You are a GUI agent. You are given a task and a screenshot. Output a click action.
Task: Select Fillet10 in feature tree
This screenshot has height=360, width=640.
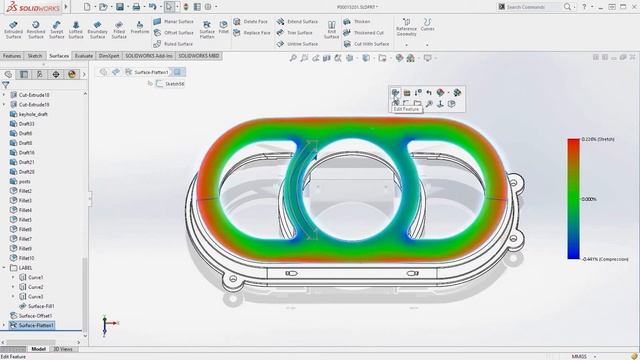(22, 258)
